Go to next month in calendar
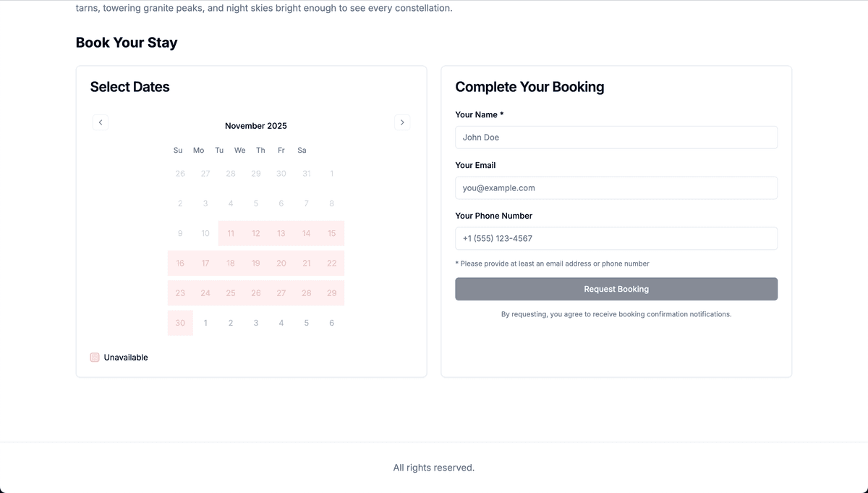 tap(402, 122)
